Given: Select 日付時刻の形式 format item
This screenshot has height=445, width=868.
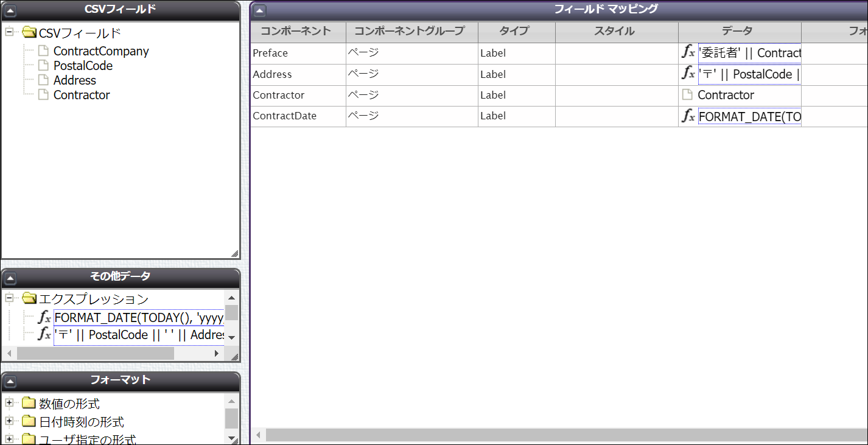Looking at the screenshot, I should (x=82, y=422).
